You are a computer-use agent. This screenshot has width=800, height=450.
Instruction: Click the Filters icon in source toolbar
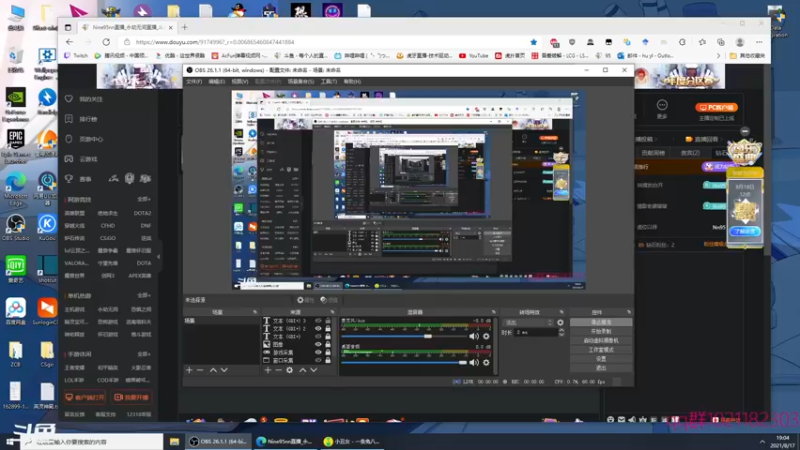329,300
